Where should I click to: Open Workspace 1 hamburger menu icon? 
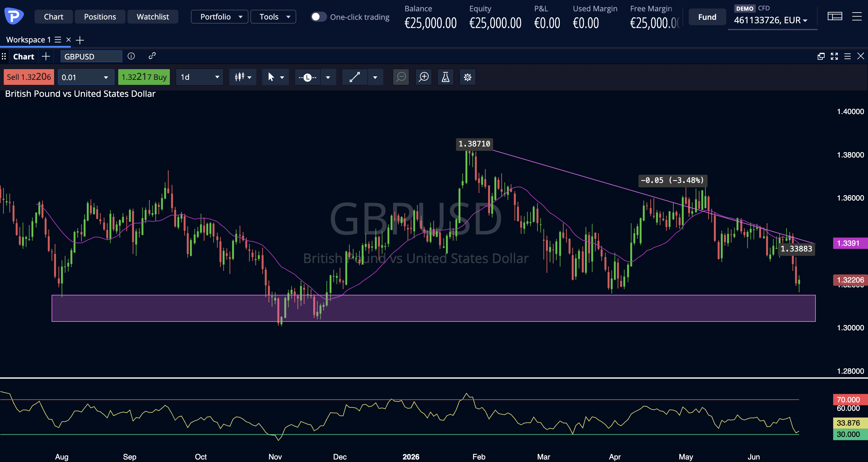(58, 40)
